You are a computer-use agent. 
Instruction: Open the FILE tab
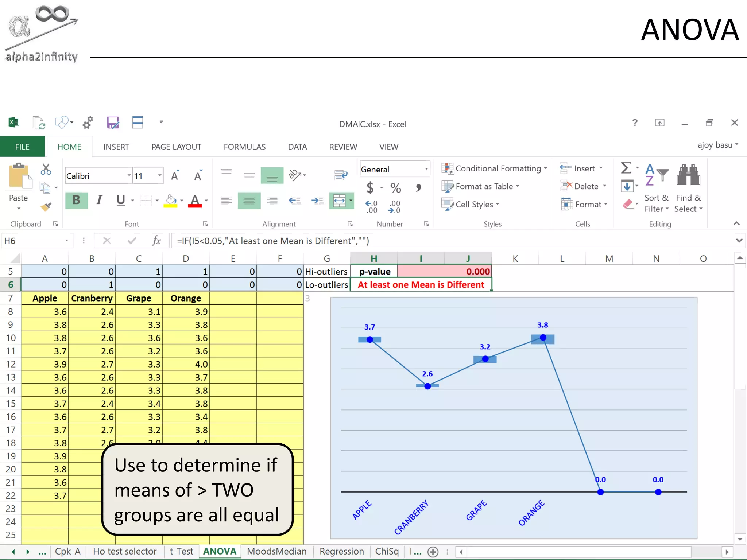[22, 147]
